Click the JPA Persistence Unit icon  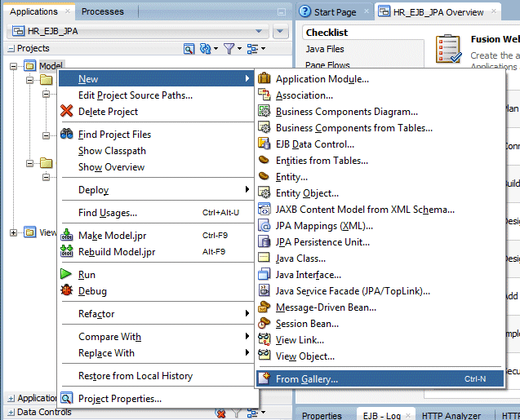[x=264, y=241]
